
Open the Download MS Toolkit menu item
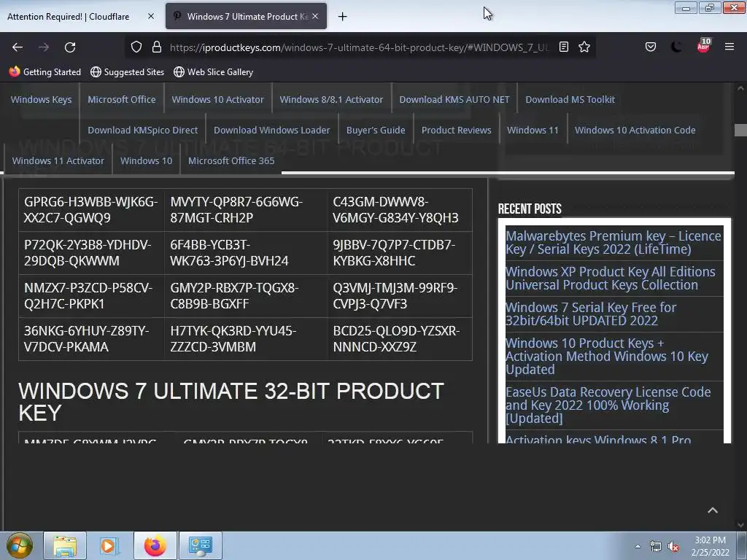[x=570, y=99]
